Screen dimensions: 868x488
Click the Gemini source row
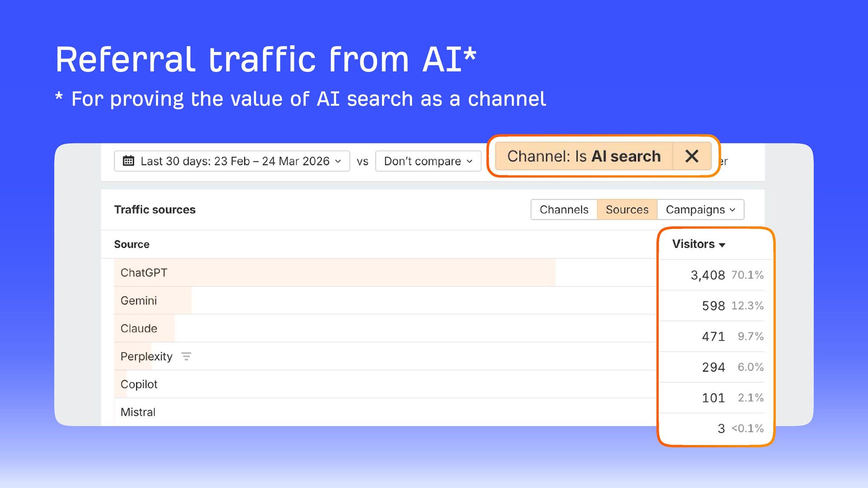[x=138, y=300]
